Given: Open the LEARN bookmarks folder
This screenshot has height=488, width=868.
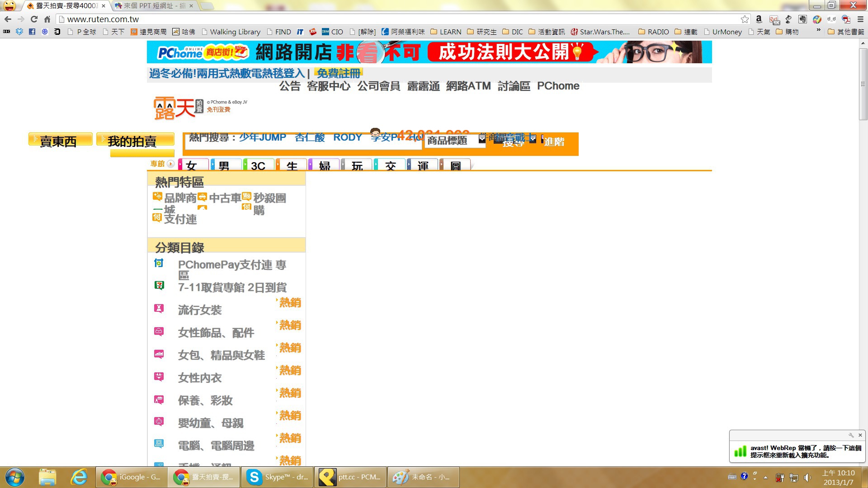Looking at the screenshot, I should [446, 32].
